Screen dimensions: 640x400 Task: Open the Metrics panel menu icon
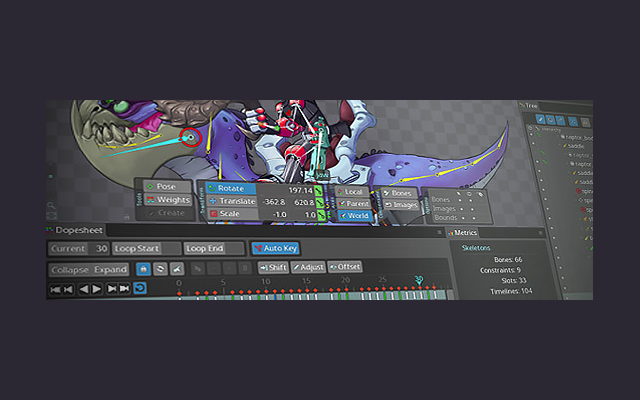click(540, 233)
